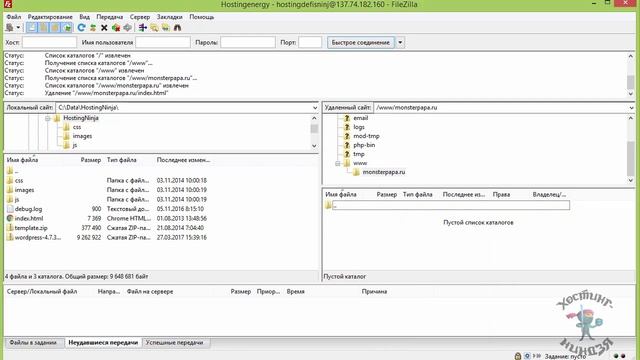Click the css folder icon in local list
This screenshot has width=640, height=360.
10,180
